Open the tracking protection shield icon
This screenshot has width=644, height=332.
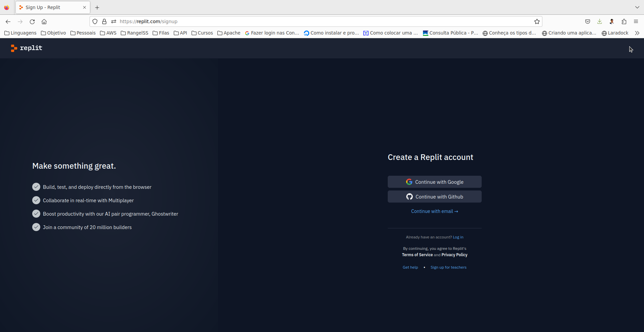pos(95,21)
